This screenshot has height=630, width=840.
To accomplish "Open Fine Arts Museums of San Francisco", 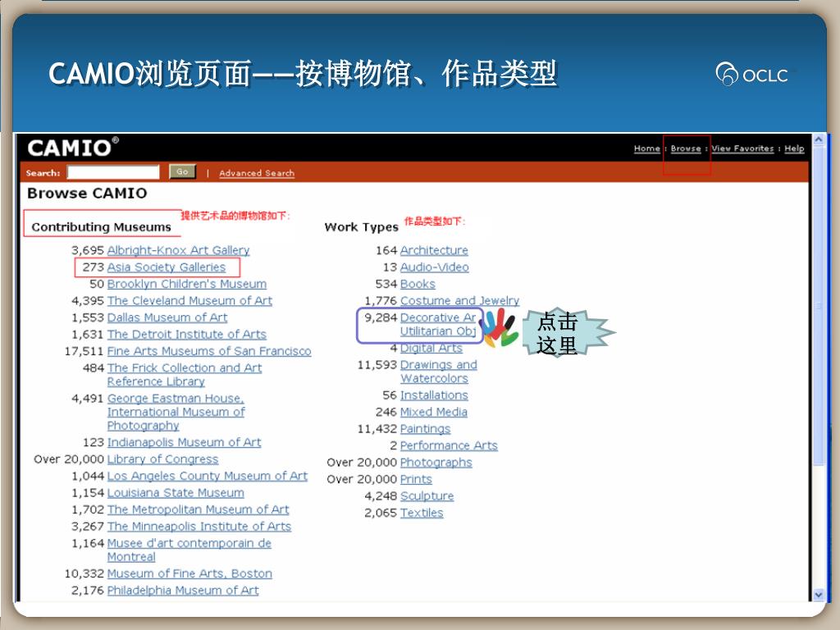I will pos(209,351).
